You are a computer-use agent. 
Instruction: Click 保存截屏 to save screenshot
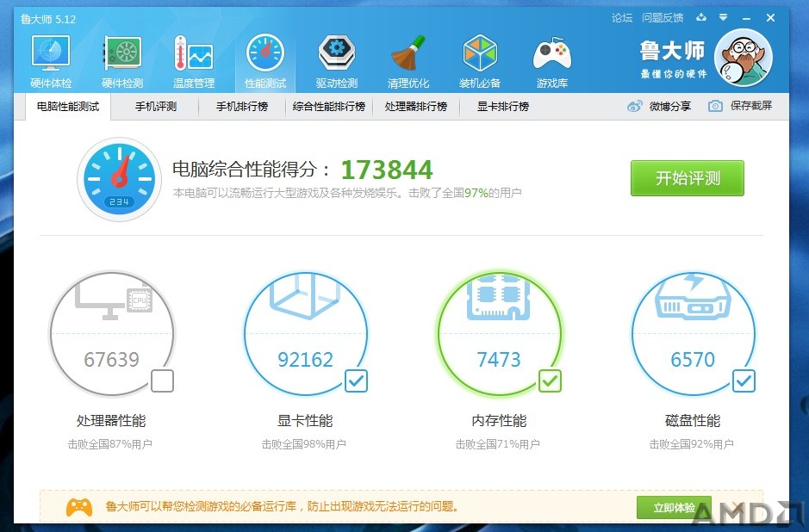click(x=740, y=106)
